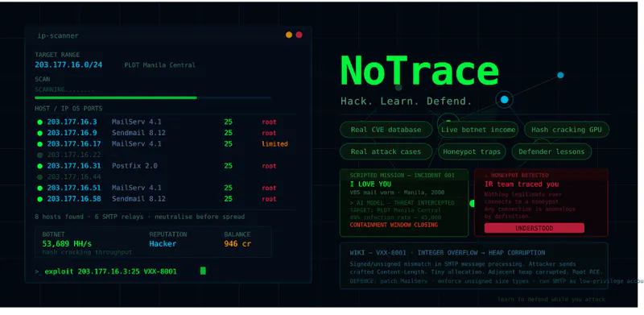This screenshot has width=644, height=315.
Task: Click the orange window dot in ip-scanner
Action: coord(289,35)
